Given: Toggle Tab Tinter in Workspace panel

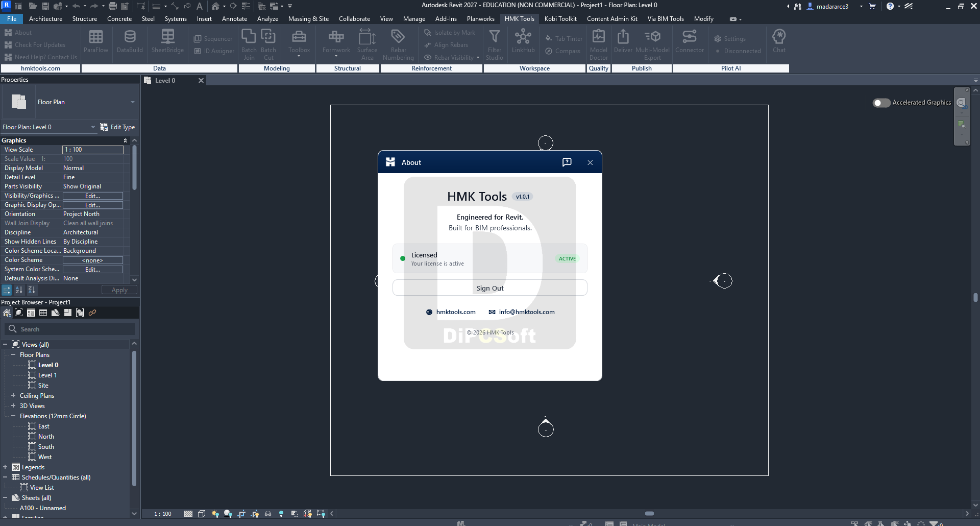Looking at the screenshot, I should pyautogui.click(x=563, y=39).
